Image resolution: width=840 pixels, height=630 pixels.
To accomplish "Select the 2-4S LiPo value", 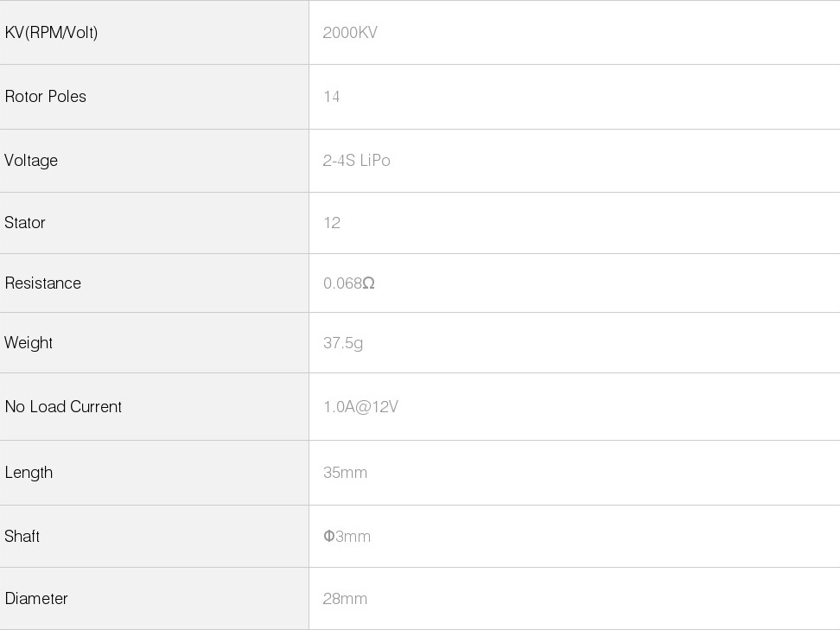I will pos(357,161).
